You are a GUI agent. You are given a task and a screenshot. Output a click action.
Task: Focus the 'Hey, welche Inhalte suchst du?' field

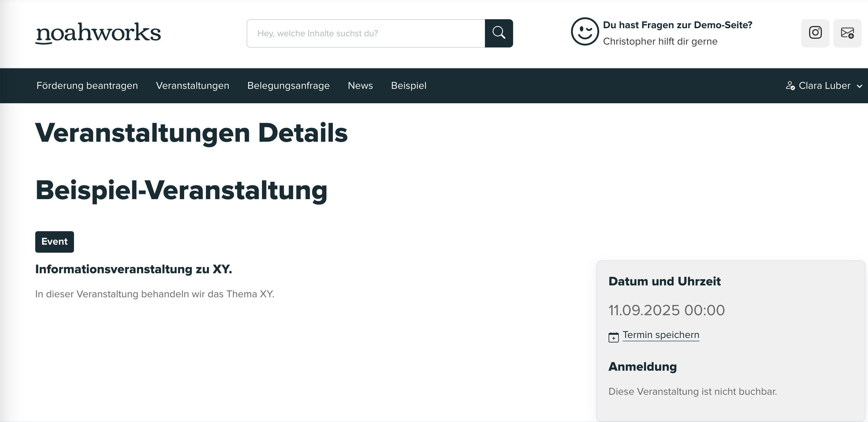(x=365, y=33)
